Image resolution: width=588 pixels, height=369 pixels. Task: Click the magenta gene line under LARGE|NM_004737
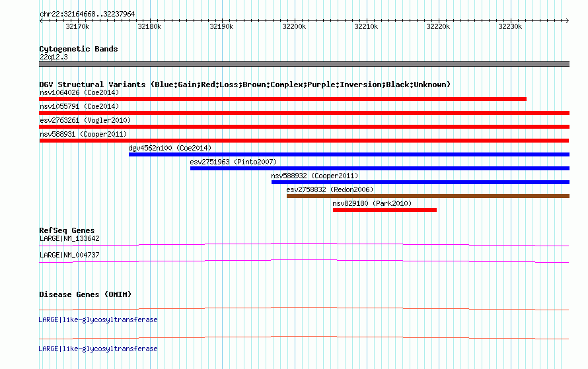(x=304, y=261)
